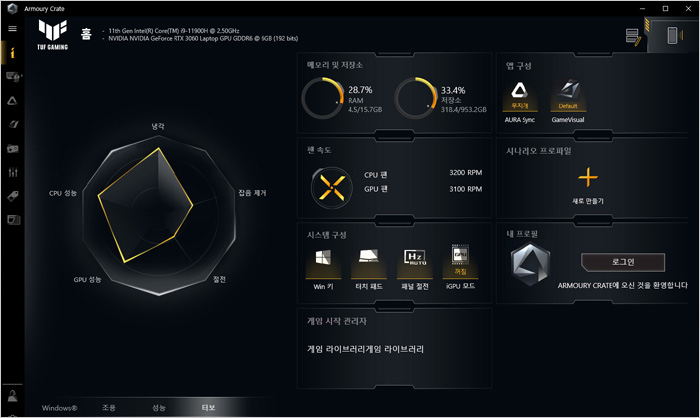Open AURA Sync from the sidebar
This screenshot has height=418, width=700.
pyautogui.click(x=12, y=101)
